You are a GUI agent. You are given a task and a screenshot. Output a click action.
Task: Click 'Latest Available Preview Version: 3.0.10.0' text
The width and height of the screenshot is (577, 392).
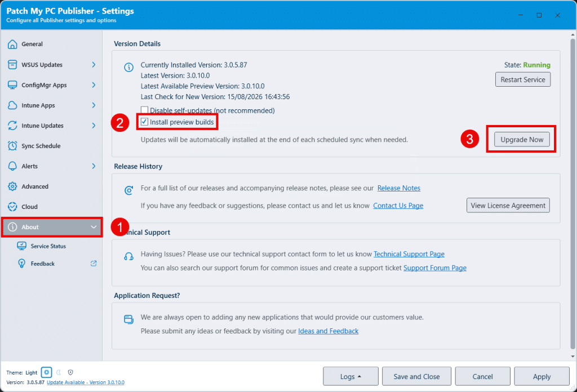[202, 86]
